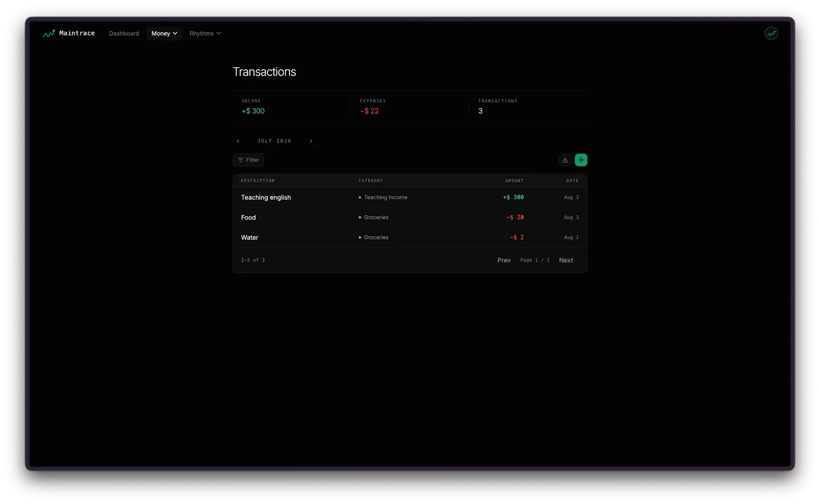Expand the Money dropdown menu
Image resolution: width=820 pixels, height=504 pixels.
point(164,33)
